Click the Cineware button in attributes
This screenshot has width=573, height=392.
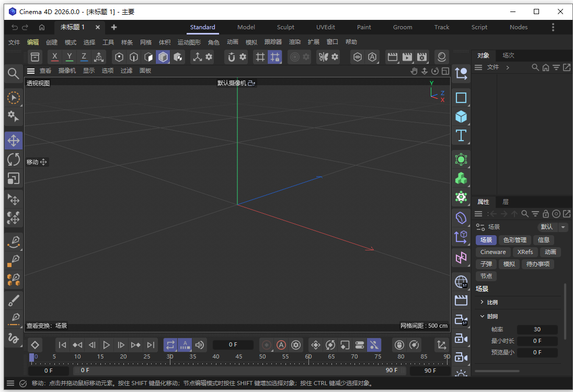[x=492, y=252]
